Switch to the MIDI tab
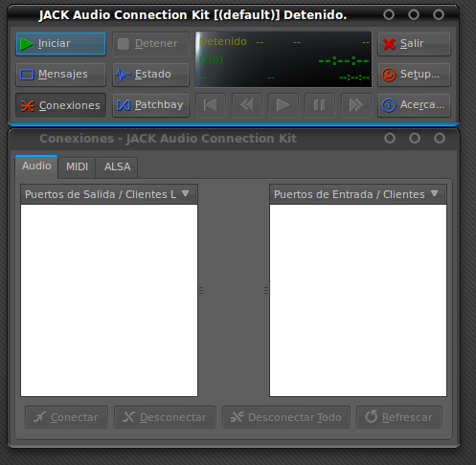The image size is (476, 465). [x=77, y=166]
